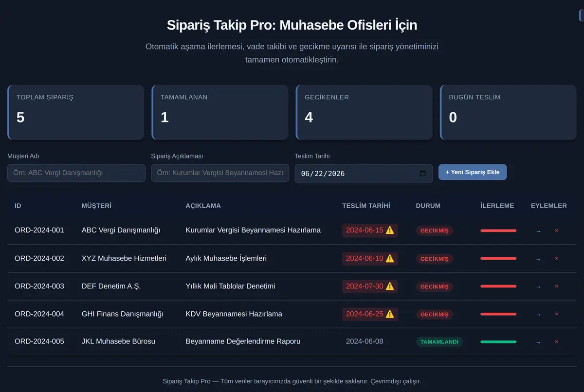The image size is (584, 392).
Task: Select the Gecikenler stat card
Action: (x=364, y=112)
